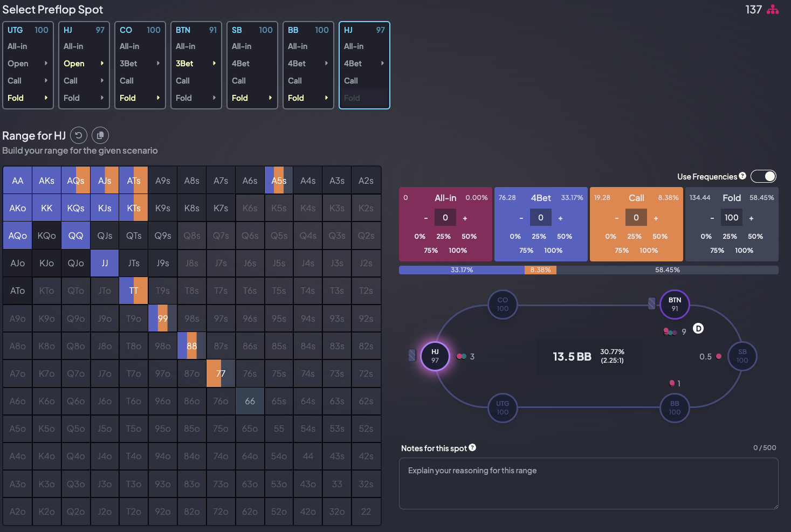Click the Use Frequencies help icon
Viewport: 791px width, 532px height.
[x=742, y=176]
